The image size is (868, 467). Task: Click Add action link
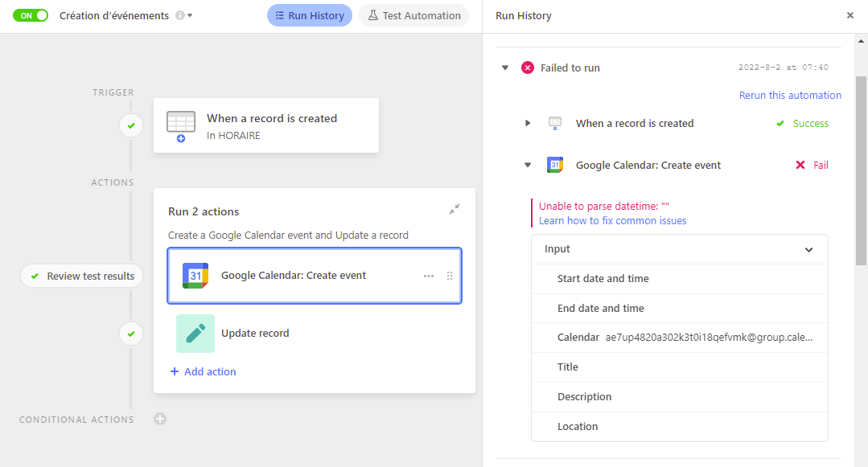(x=204, y=371)
